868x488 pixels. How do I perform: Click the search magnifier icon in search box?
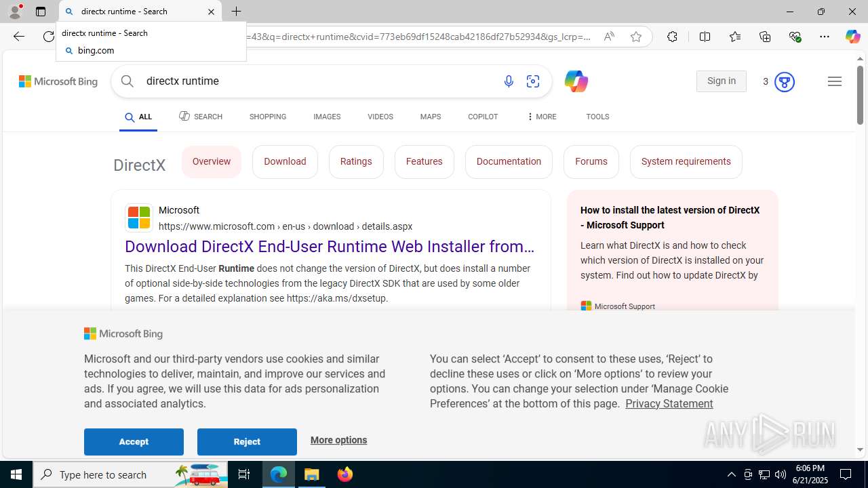click(x=127, y=81)
